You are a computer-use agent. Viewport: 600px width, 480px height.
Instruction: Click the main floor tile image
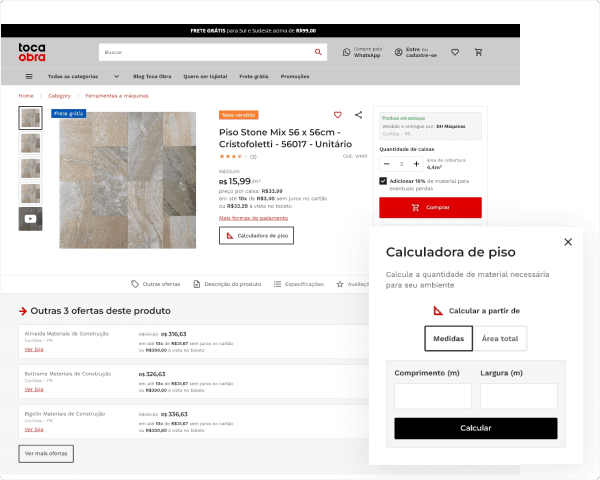pos(127,180)
